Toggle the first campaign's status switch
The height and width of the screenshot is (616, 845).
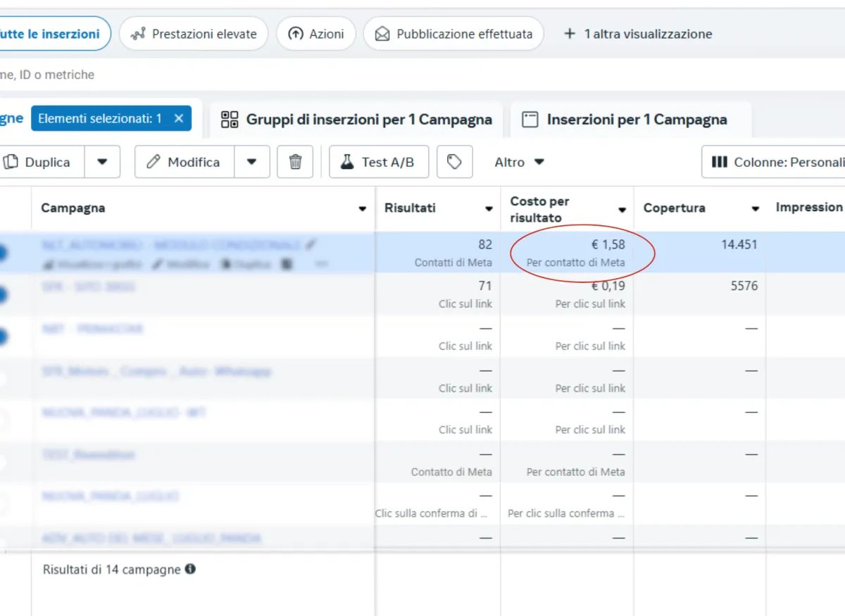(2, 253)
